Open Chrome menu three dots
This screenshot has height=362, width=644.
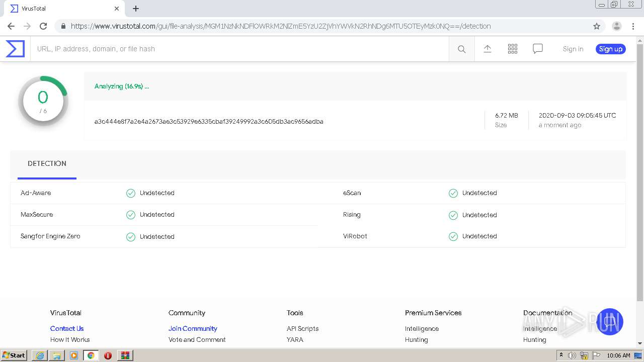coord(633,26)
